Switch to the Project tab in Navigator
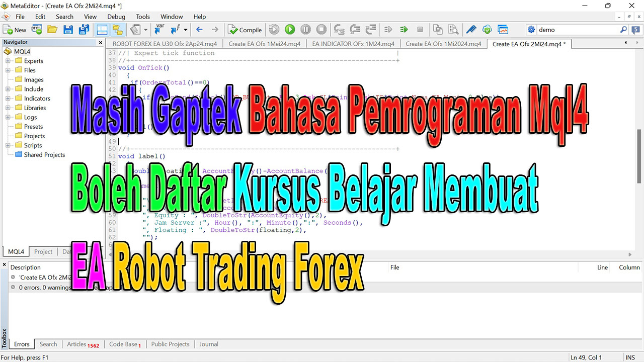This screenshot has height=362, width=644. (x=43, y=251)
